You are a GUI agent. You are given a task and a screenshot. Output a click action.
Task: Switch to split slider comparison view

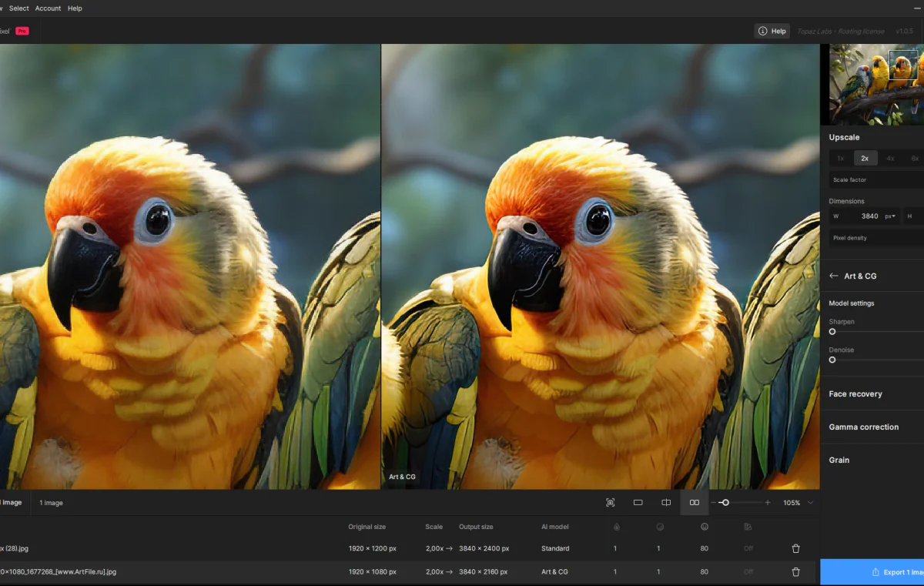tap(666, 503)
